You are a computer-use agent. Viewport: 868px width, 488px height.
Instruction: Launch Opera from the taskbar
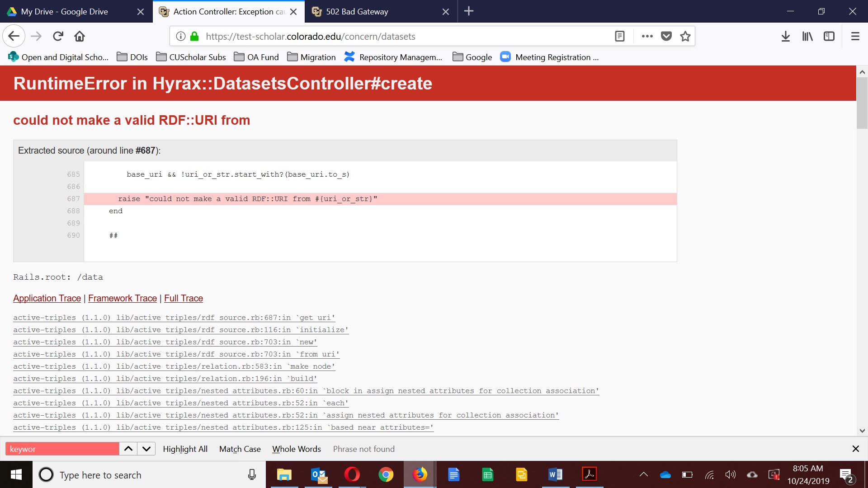(352, 474)
